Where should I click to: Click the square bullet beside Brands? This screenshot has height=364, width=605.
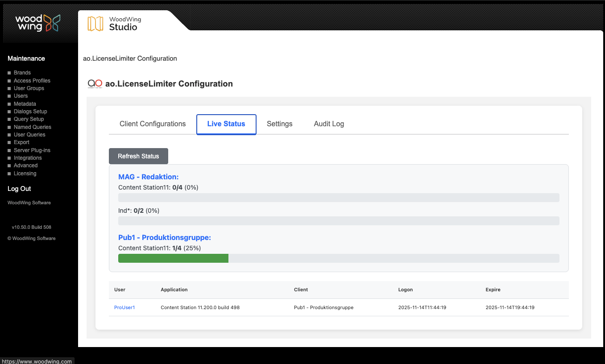point(9,73)
